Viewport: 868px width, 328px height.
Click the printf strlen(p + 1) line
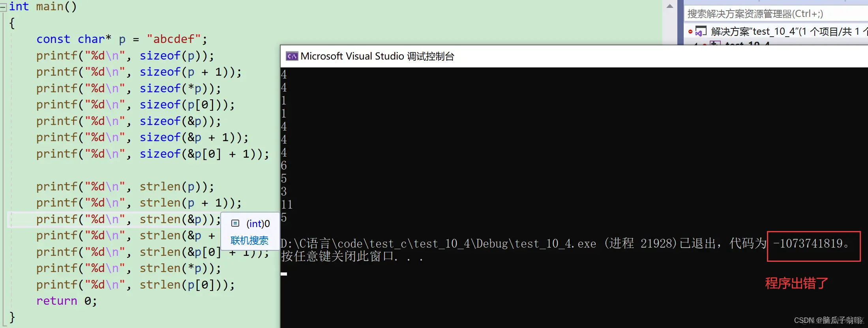139,203
